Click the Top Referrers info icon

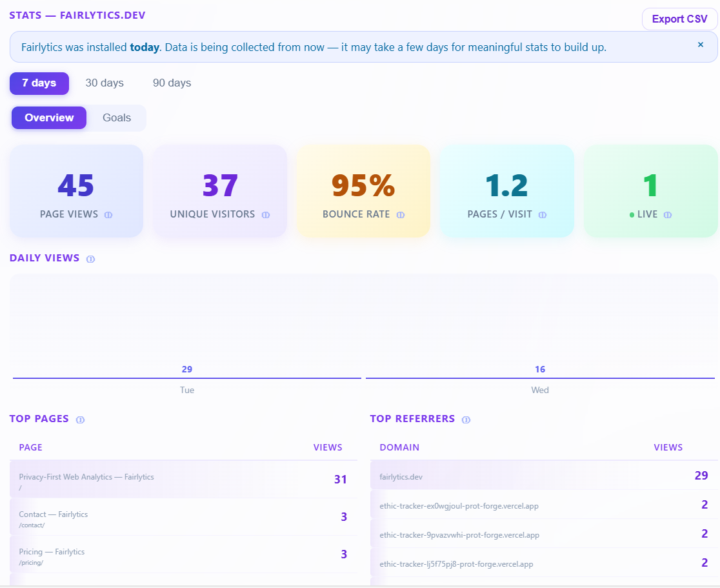(x=466, y=419)
